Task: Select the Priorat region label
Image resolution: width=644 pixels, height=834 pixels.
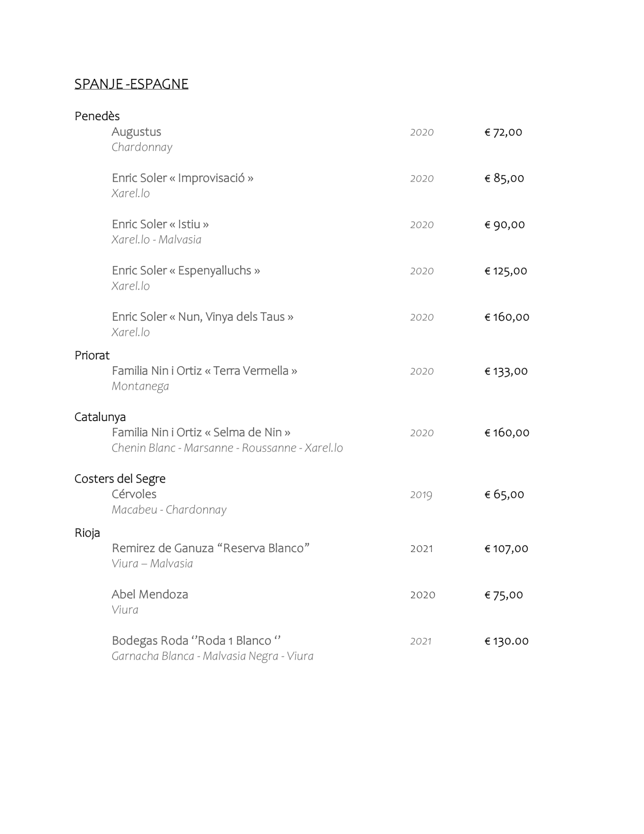Action: tap(92, 355)
